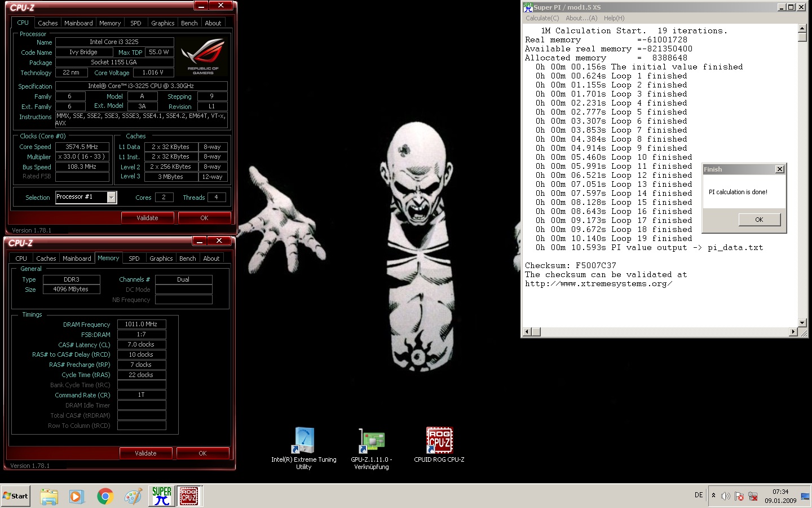Open Intel Extreme Tuning Utility desktop icon

(304, 448)
